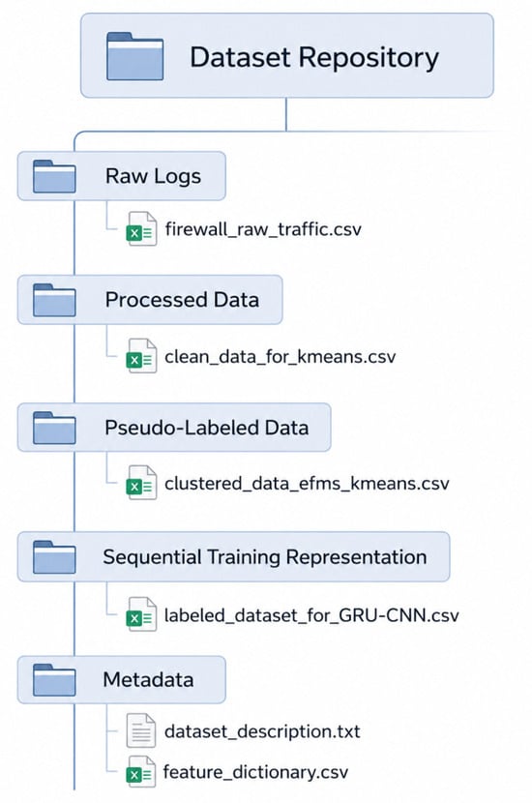Click the Dataset Repository folder icon

pos(135,56)
